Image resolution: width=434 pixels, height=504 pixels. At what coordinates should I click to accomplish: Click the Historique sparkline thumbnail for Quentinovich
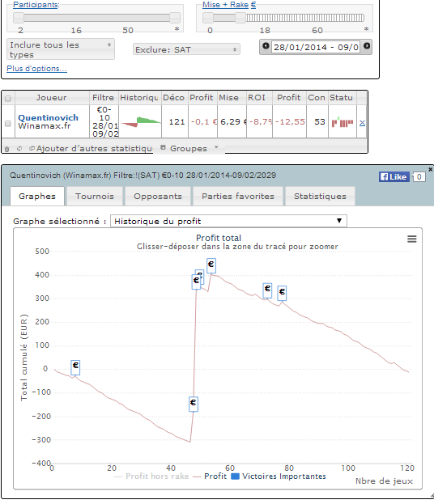[x=141, y=122]
